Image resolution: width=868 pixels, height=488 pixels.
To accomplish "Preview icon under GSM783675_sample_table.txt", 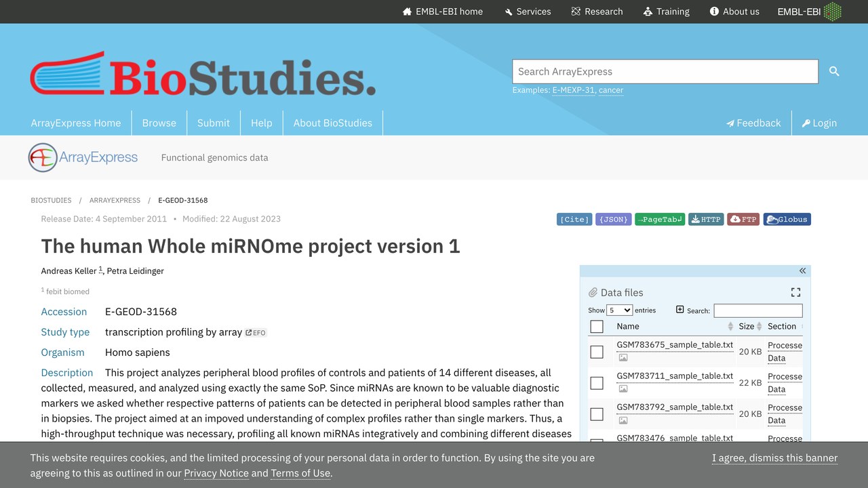I will 623,357.
